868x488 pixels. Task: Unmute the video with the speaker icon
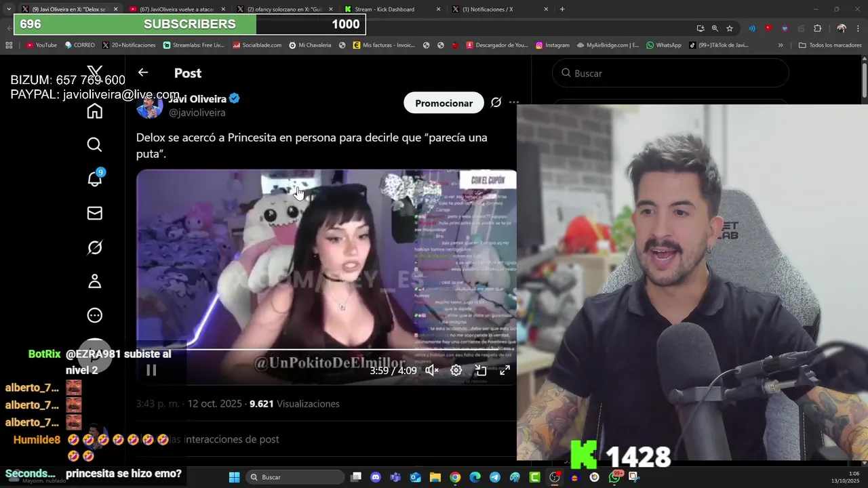pyautogui.click(x=431, y=370)
